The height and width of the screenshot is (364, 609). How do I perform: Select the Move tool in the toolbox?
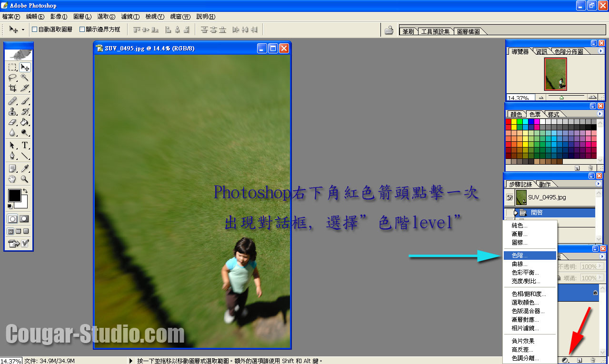tap(25, 67)
